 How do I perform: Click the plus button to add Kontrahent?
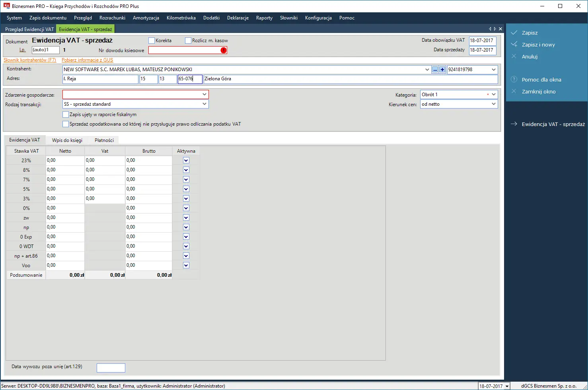[x=442, y=70]
